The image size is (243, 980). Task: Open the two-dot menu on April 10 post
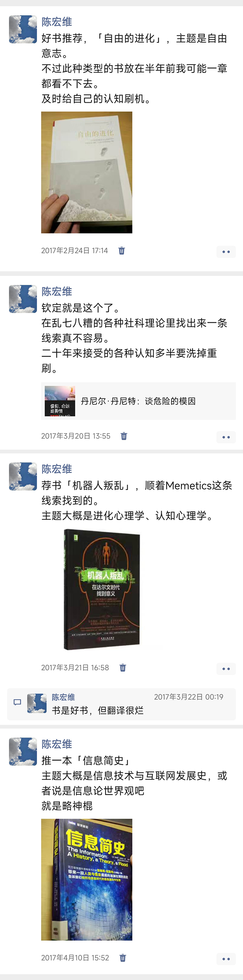pos(226,959)
